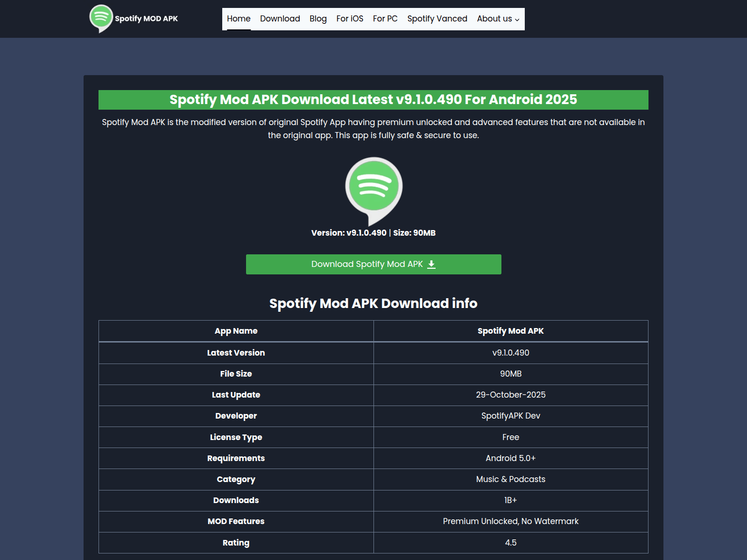747x560 pixels.
Task: Open the Spotify Vanced menu link
Action: tap(437, 19)
